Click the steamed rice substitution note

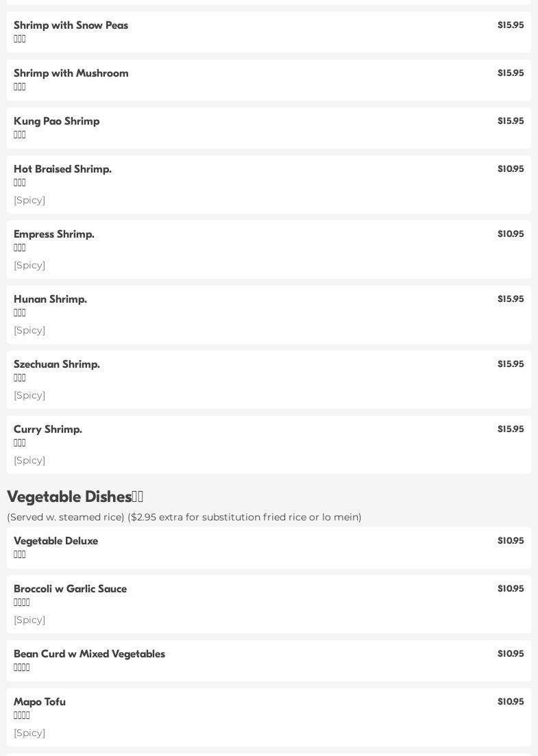tap(184, 517)
